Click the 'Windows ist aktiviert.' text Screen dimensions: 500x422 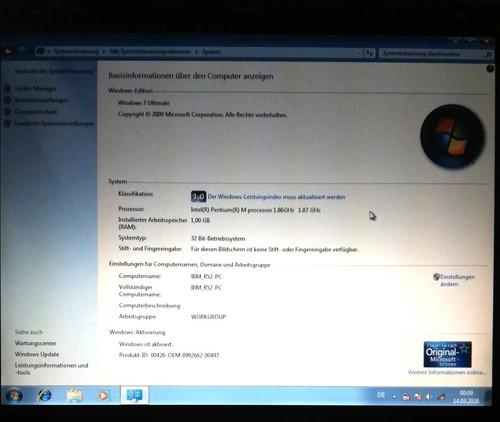point(146,344)
